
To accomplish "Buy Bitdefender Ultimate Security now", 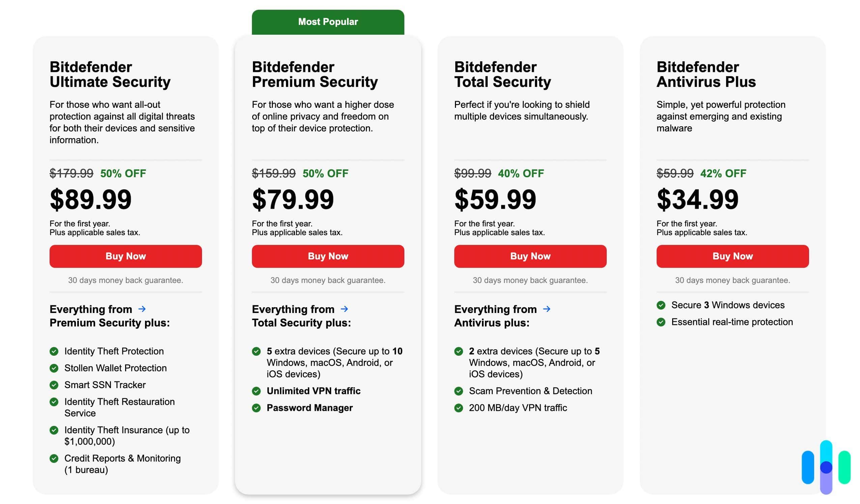I will [x=125, y=256].
